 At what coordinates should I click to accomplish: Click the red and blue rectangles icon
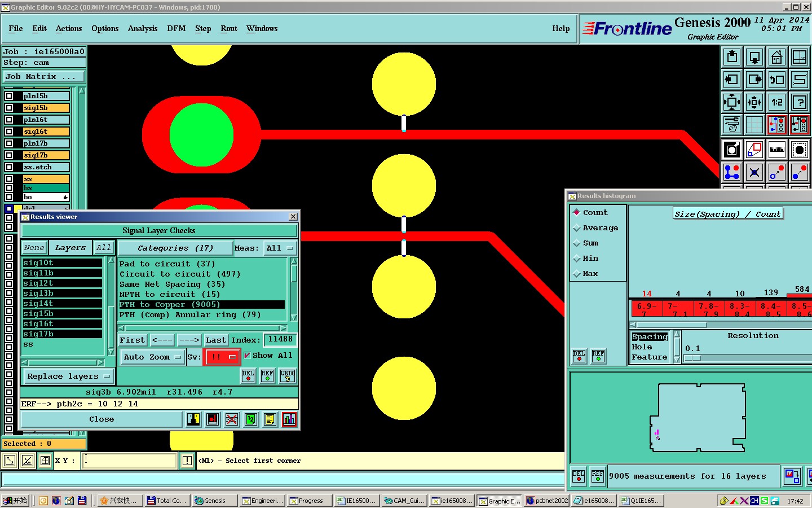[754, 150]
